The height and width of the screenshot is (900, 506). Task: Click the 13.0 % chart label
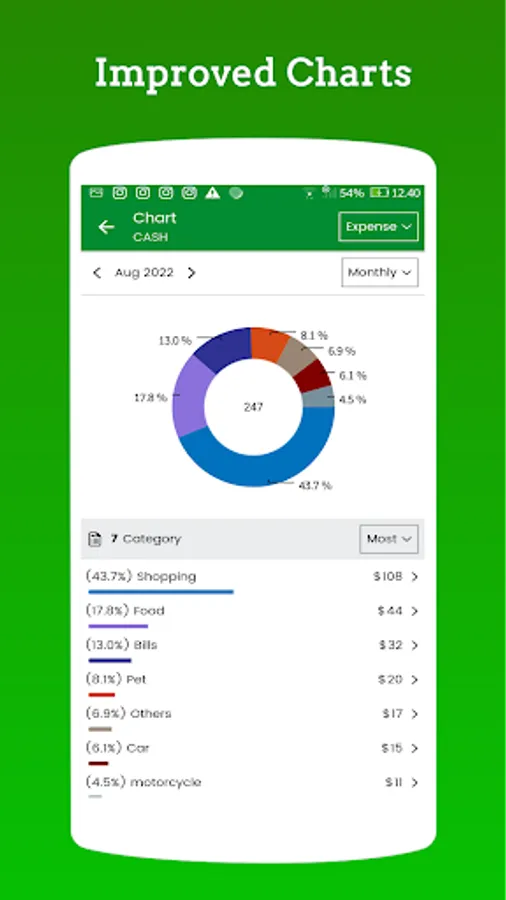click(x=175, y=341)
